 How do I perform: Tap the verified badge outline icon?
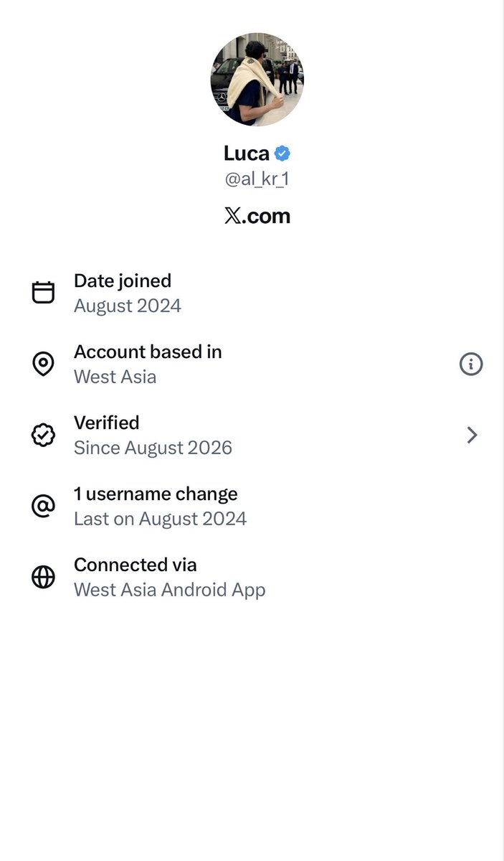(44, 435)
